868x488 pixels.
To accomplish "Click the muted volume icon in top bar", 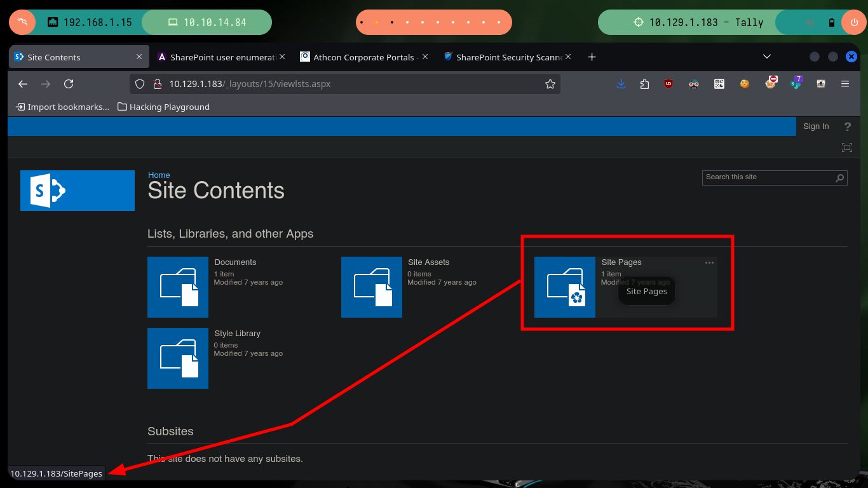I will point(810,22).
